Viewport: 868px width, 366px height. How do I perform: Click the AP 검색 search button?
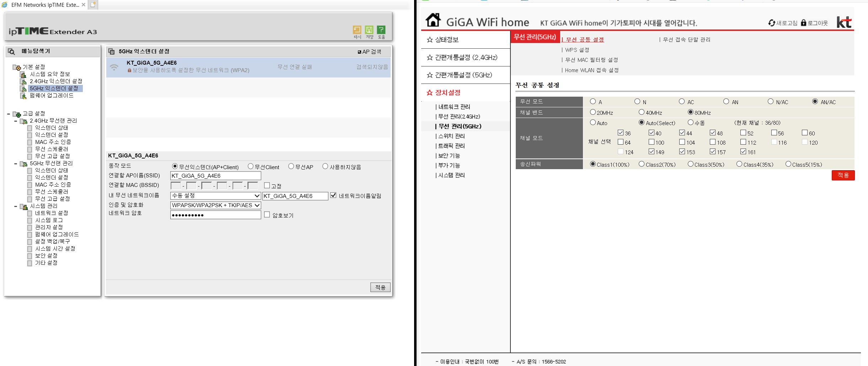click(x=369, y=52)
